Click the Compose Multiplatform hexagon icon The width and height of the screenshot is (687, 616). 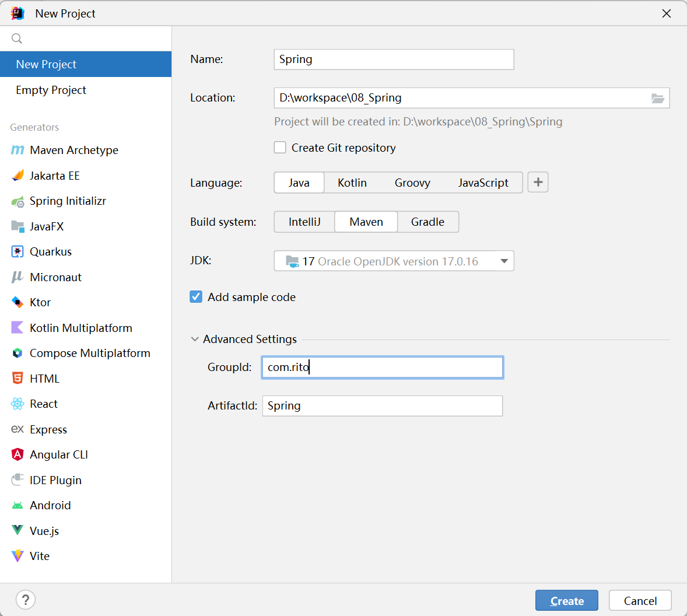coord(17,353)
